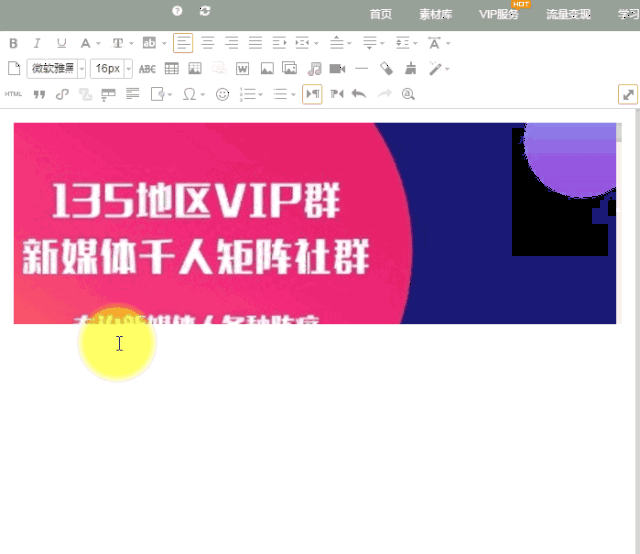The width and height of the screenshot is (640, 554).
Task: Undo the last edit
Action: coord(359,95)
